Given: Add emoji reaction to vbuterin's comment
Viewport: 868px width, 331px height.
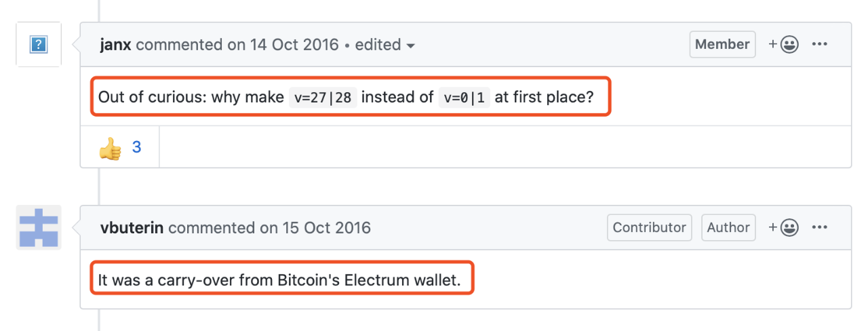Looking at the screenshot, I should pyautogui.click(x=783, y=228).
